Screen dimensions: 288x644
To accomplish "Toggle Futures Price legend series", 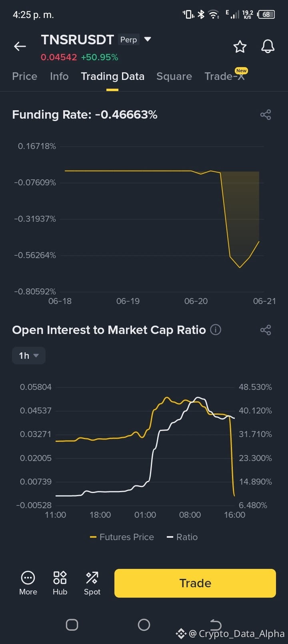I will point(122,537).
